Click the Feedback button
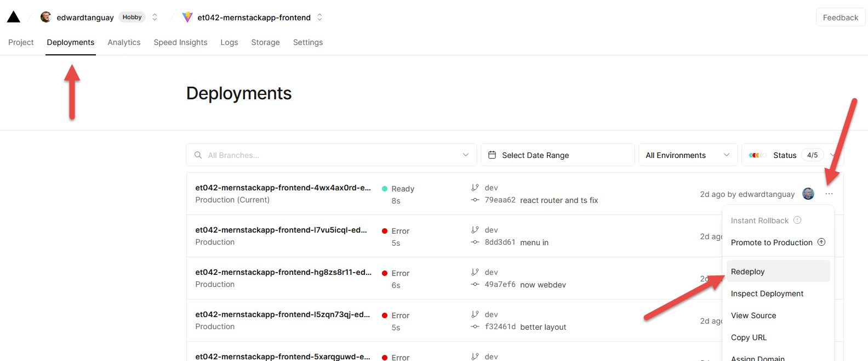Viewport: 868px width, 361px height. 841,18
